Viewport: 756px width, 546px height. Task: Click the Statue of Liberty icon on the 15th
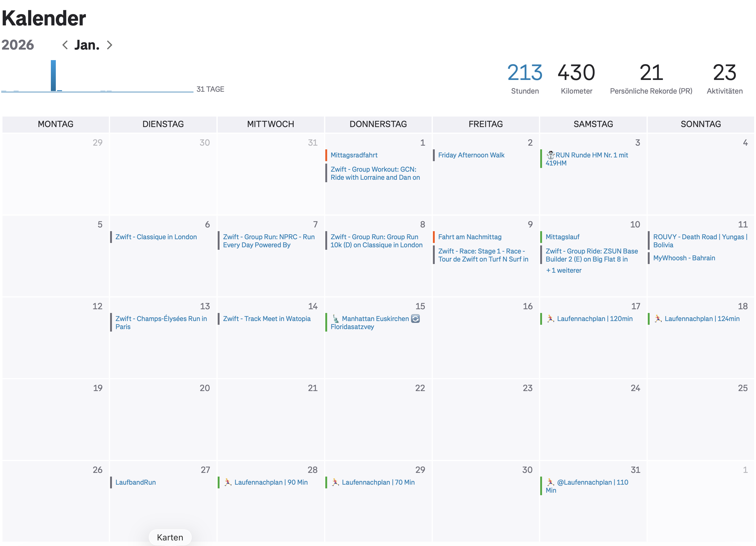click(336, 319)
